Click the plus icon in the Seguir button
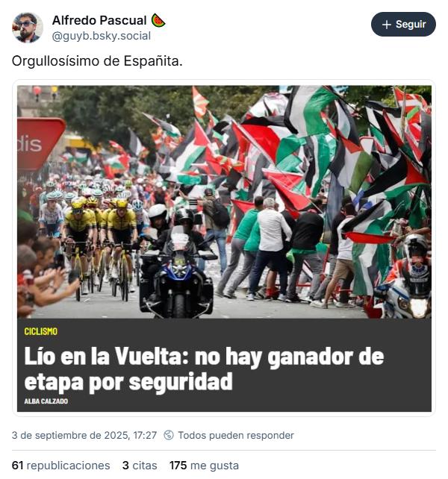The width and height of the screenshot is (448, 479). 387,25
